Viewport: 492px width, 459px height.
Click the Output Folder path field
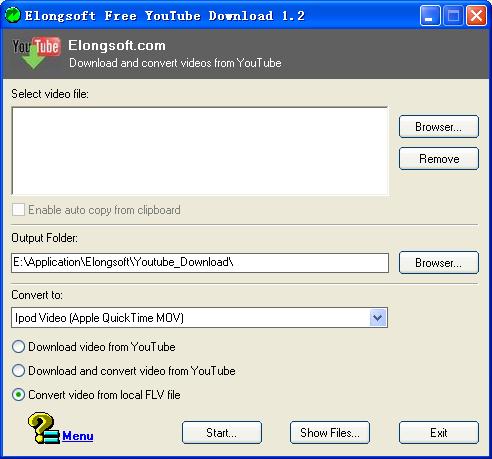[200, 263]
